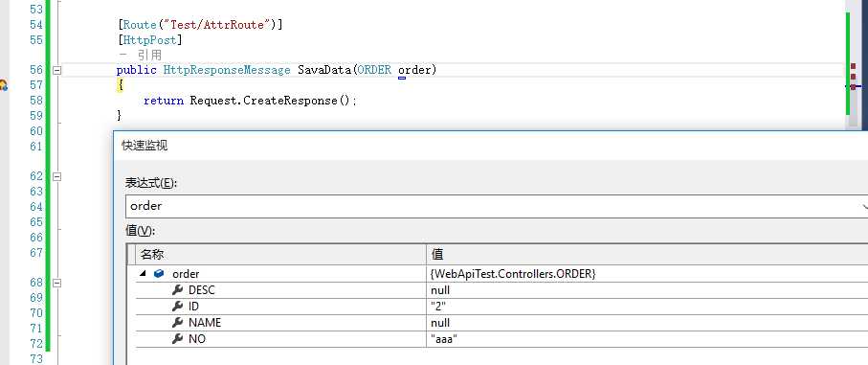Image resolution: width=868 pixels, height=365 pixels.
Task: Click the wrench icon beside NAME
Action: point(177,322)
